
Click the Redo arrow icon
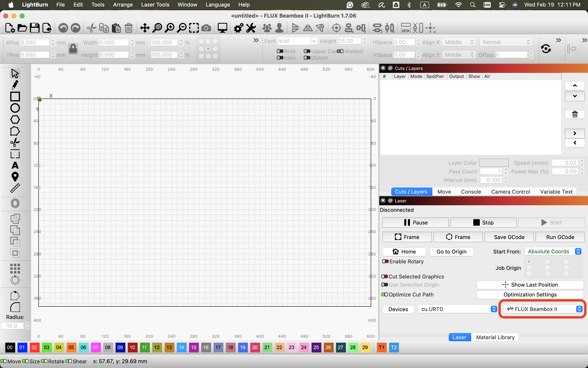point(75,28)
